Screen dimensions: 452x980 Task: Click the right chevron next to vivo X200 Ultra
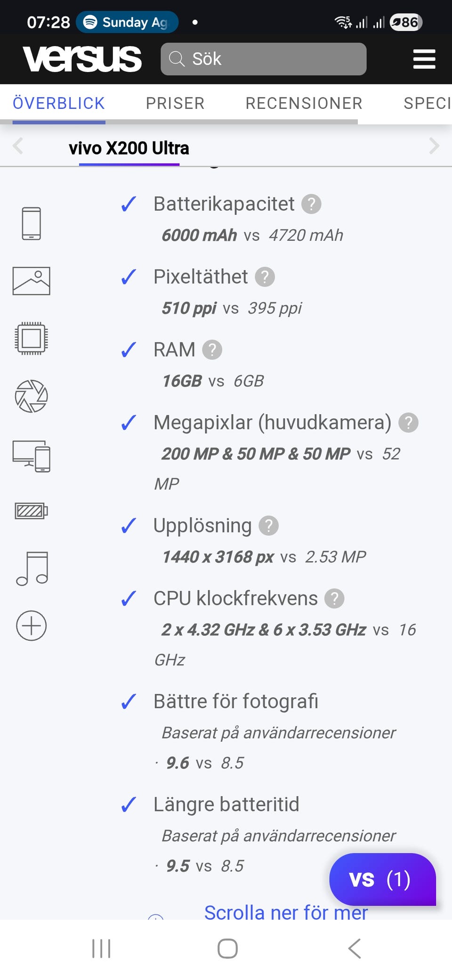coord(434,146)
